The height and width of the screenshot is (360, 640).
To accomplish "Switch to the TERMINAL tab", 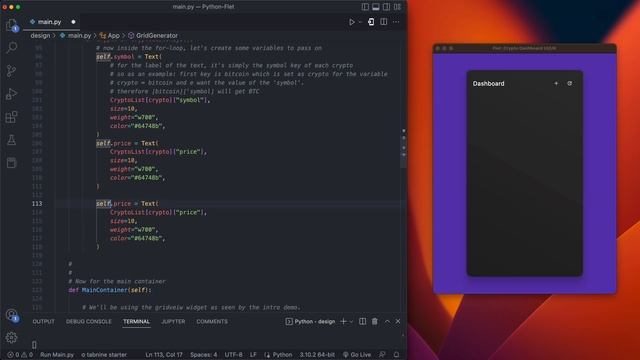I will [x=136, y=322].
